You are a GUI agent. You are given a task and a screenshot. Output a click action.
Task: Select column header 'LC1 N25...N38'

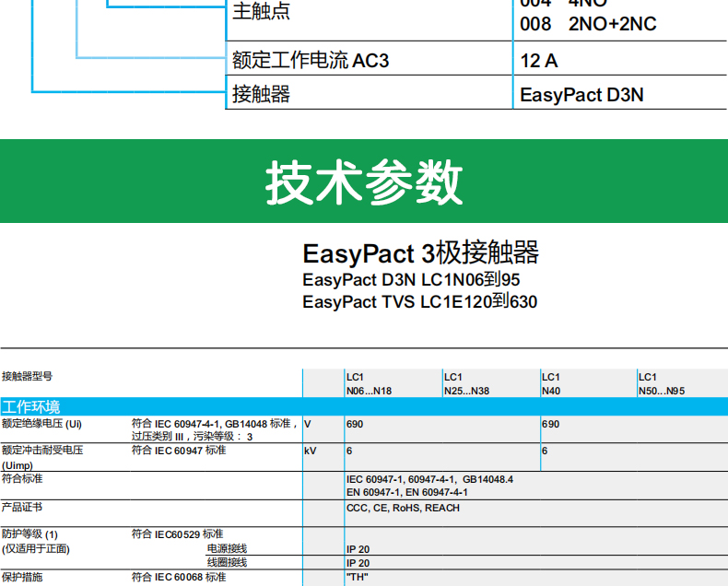point(466,384)
